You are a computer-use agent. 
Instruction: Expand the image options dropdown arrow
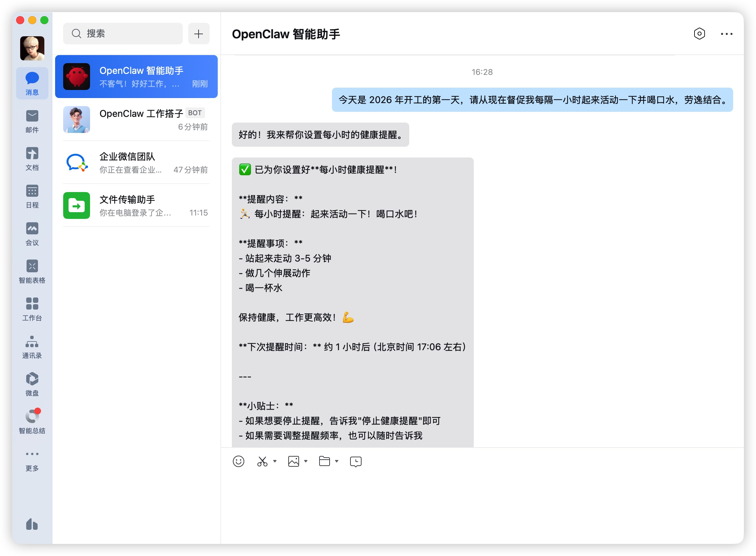(x=306, y=461)
